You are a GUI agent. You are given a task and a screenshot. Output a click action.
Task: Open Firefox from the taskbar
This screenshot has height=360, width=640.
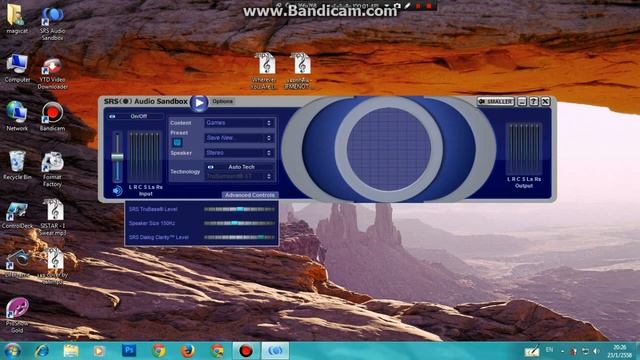[187, 351]
